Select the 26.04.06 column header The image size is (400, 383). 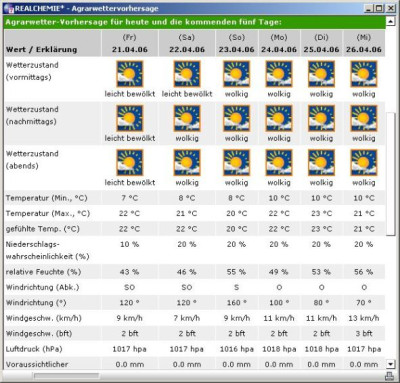tap(364, 43)
